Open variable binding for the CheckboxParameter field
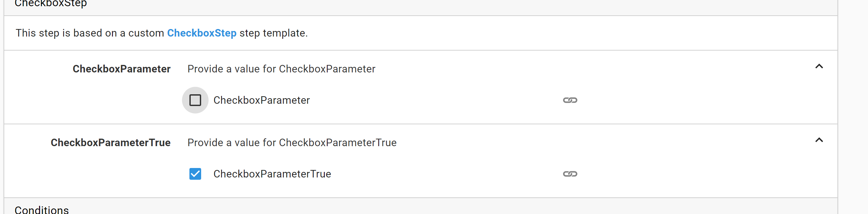This screenshot has width=868, height=214. pyautogui.click(x=570, y=100)
